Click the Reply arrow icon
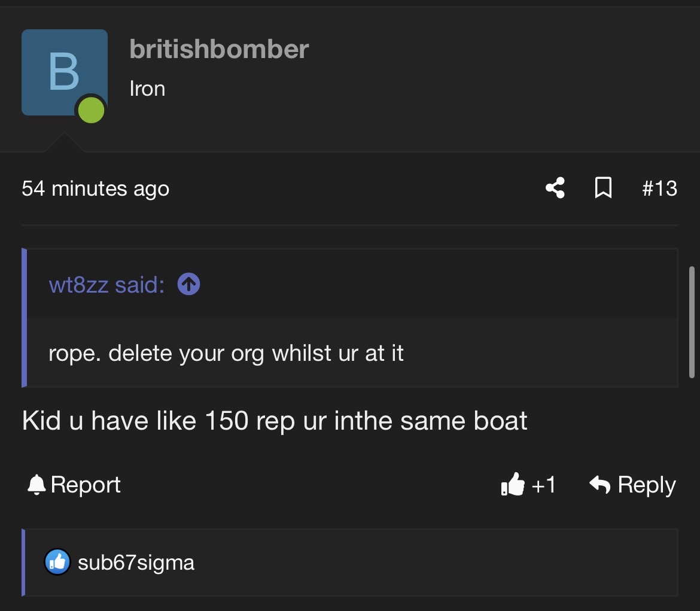The width and height of the screenshot is (700, 611). (x=600, y=484)
